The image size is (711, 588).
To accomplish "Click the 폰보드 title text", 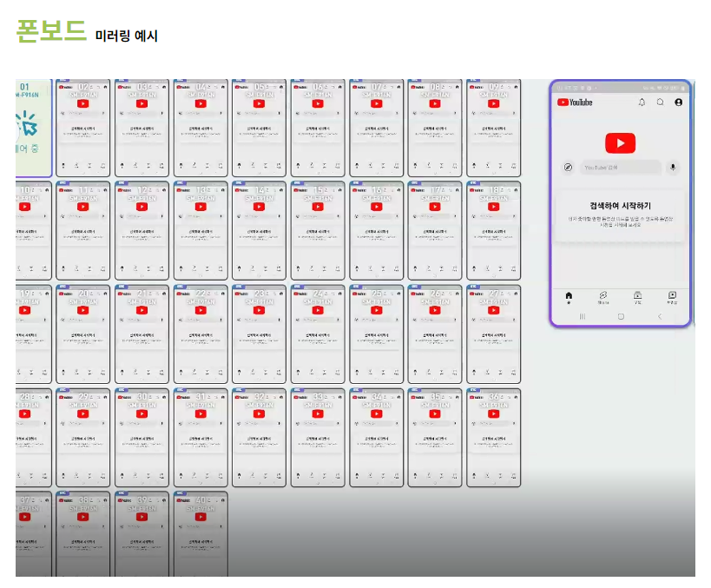I will point(50,31).
